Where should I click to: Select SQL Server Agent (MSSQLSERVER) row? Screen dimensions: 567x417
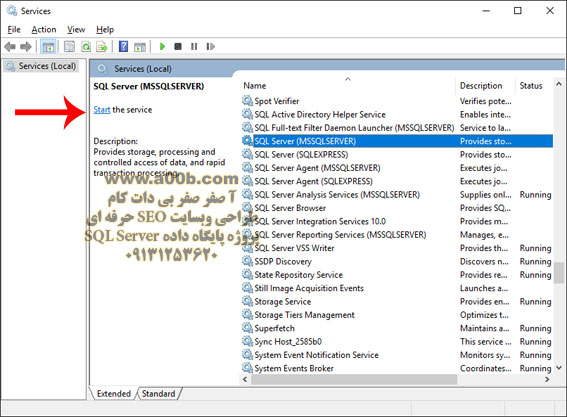click(397, 168)
